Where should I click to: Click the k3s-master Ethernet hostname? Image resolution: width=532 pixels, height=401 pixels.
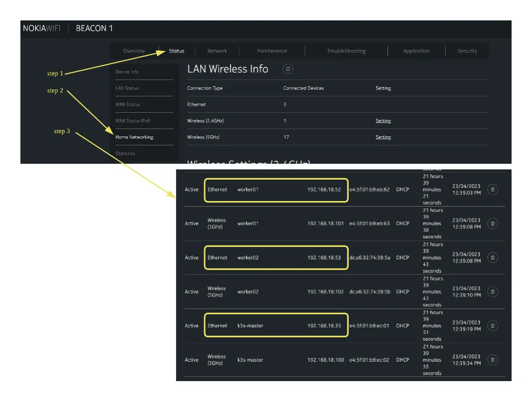pyautogui.click(x=250, y=326)
